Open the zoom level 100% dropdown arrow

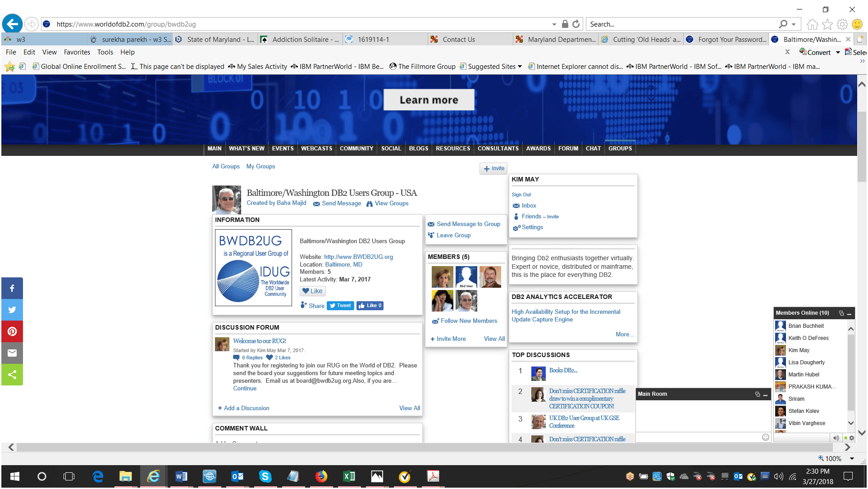click(852, 459)
